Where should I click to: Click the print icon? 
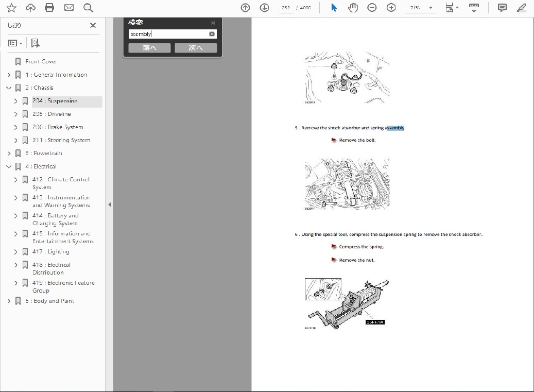coord(49,8)
